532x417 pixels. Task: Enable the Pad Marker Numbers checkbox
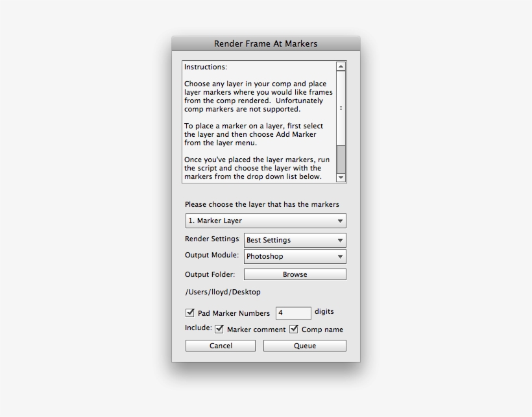point(189,313)
